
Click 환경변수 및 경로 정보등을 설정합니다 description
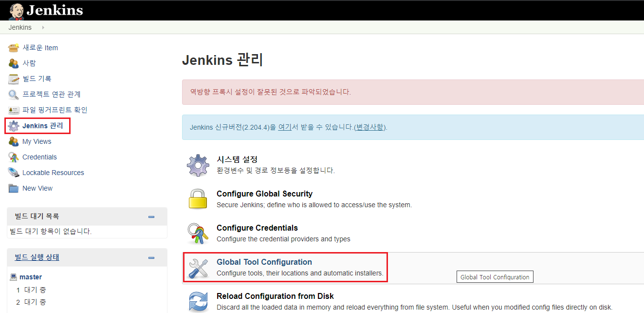pyautogui.click(x=276, y=171)
